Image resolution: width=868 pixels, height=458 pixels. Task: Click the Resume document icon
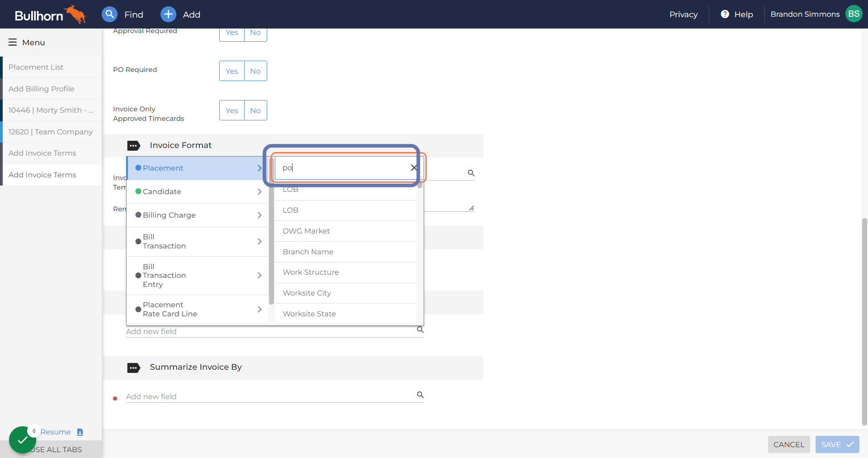(80, 432)
